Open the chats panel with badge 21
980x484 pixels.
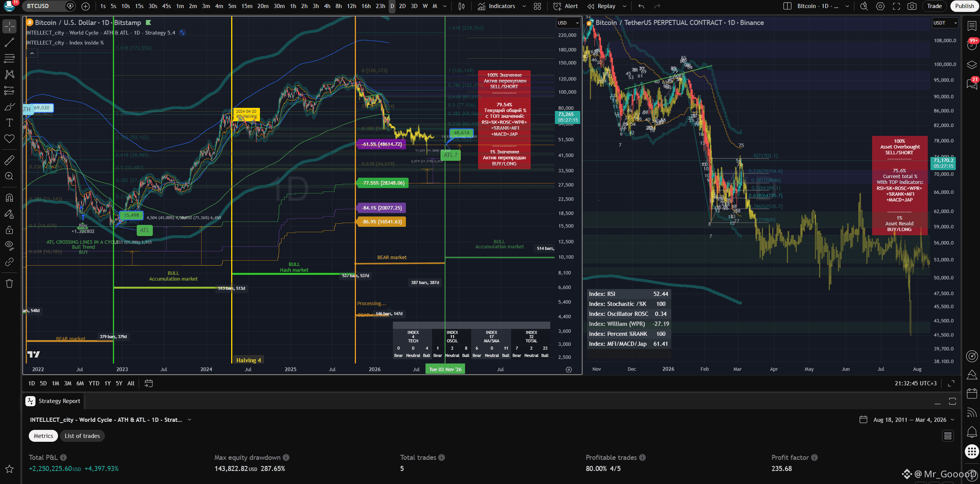click(972, 84)
